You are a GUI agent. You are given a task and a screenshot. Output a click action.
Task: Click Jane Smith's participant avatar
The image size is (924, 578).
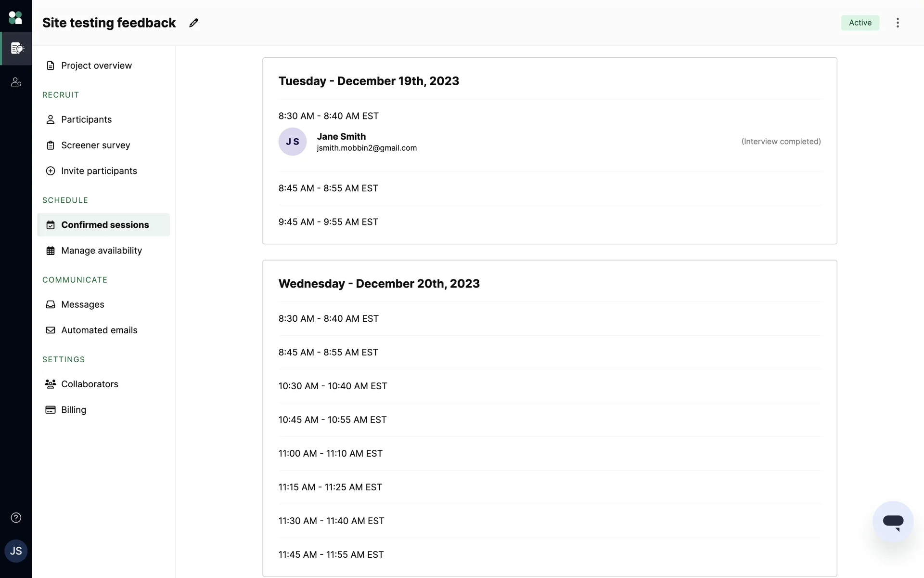(293, 142)
